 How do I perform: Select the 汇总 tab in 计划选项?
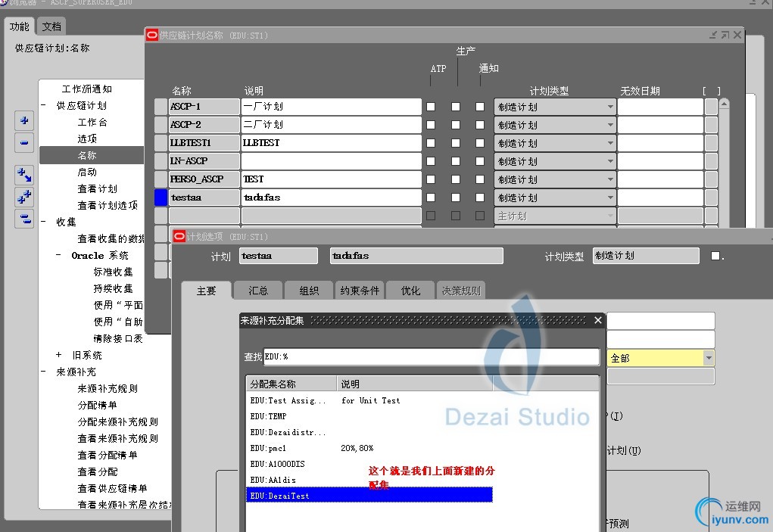[x=258, y=291]
